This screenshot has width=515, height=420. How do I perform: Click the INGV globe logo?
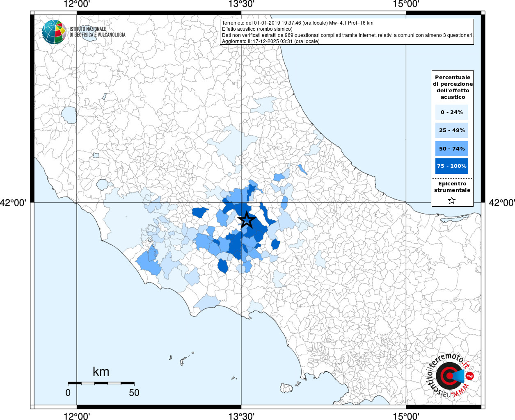tap(54, 32)
